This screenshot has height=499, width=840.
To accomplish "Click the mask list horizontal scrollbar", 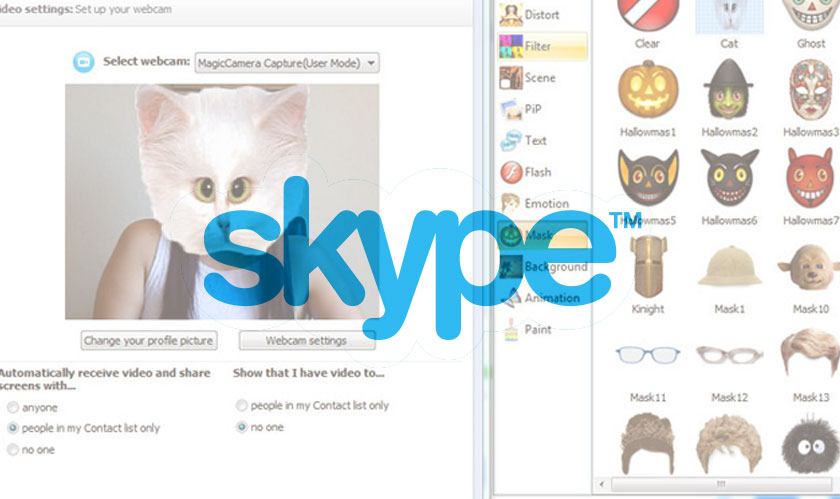I will coord(721,484).
